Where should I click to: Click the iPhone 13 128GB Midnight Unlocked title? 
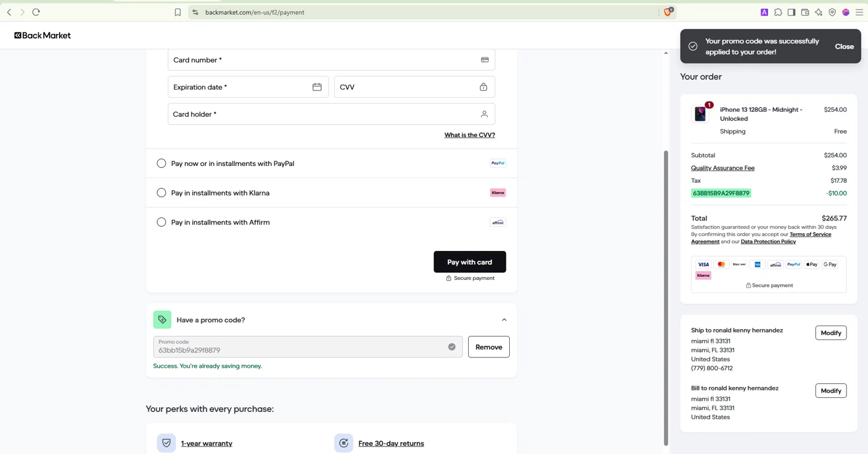point(761,114)
